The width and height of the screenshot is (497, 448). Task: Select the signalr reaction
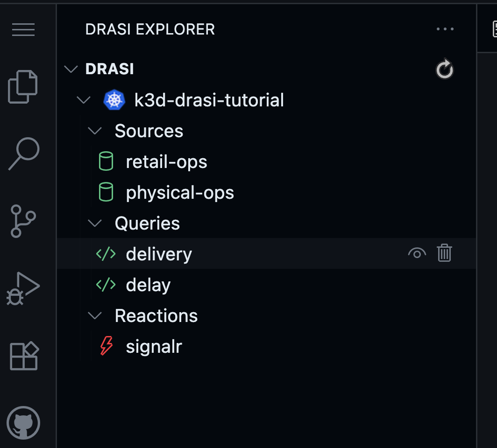pos(154,347)
